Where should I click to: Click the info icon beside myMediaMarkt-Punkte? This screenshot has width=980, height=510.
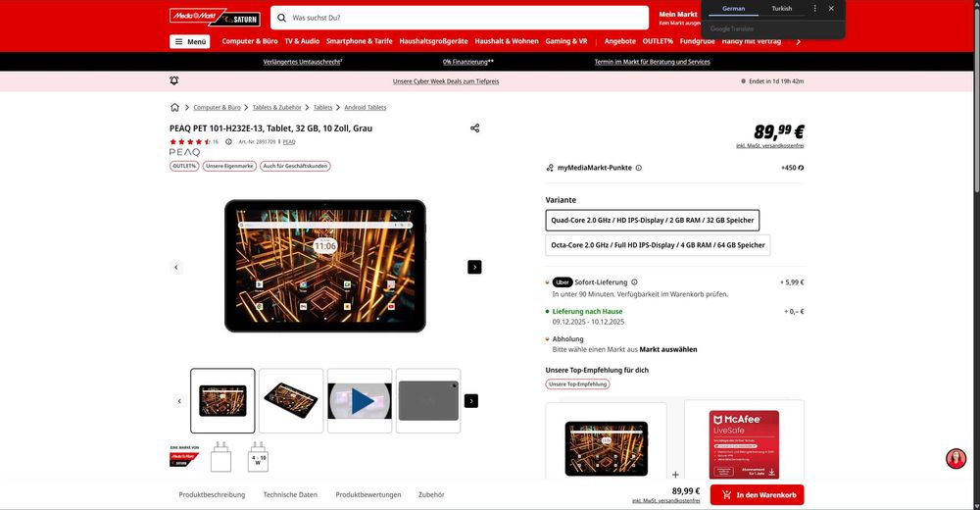pos(639,168)
